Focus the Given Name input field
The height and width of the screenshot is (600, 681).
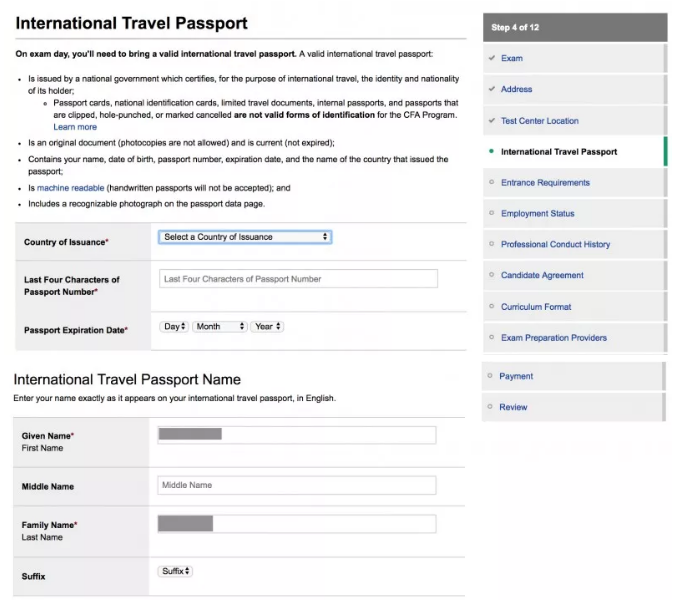[297, 435]
